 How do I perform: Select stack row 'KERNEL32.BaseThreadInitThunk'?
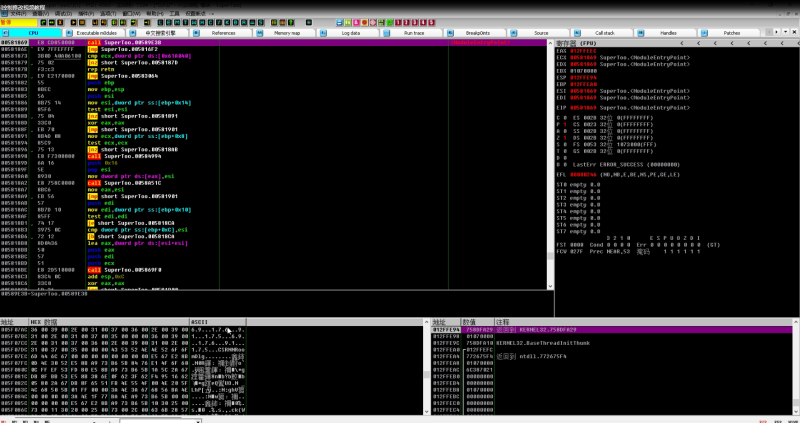click(612, 343)
